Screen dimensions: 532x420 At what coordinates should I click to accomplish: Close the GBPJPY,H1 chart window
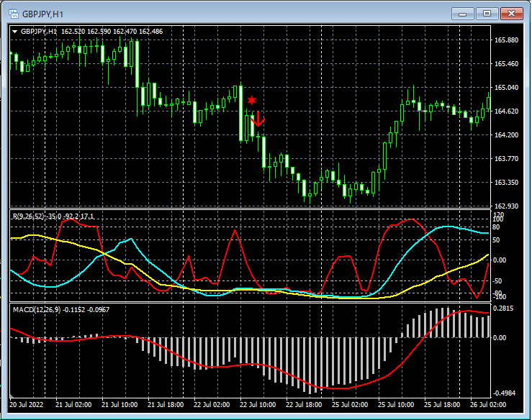click(x=512, y=14)
